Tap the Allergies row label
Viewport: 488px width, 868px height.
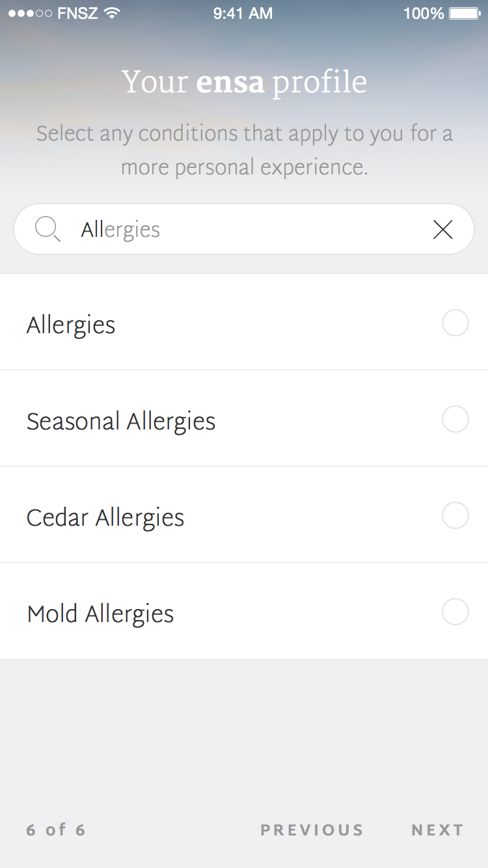click(71, 325)
